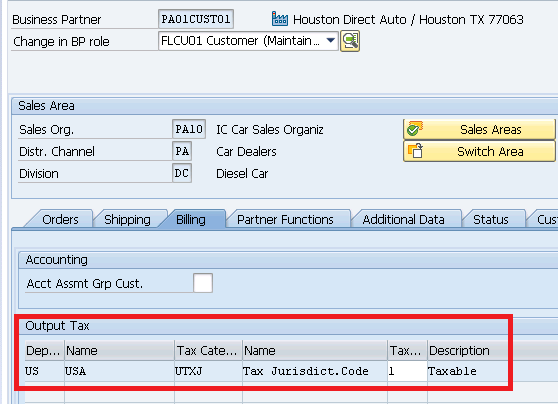Click the factory organization icon
Screen dimensions: 558x404
click(280, 19)
